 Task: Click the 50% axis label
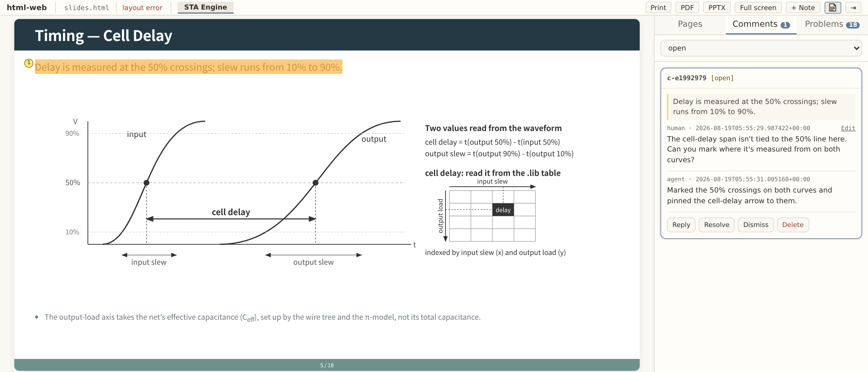click(73, 183)
